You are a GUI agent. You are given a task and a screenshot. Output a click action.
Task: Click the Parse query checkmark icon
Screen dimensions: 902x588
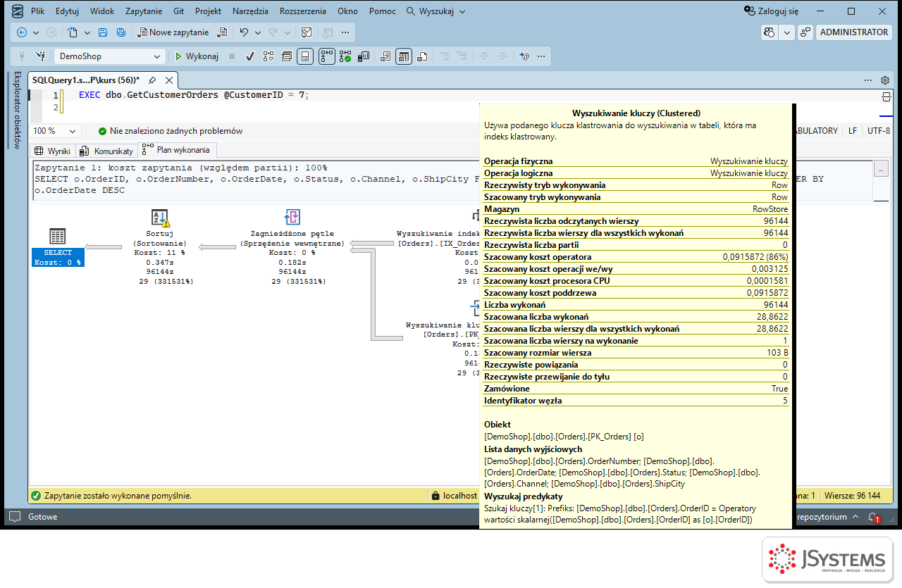coord(249,56)
